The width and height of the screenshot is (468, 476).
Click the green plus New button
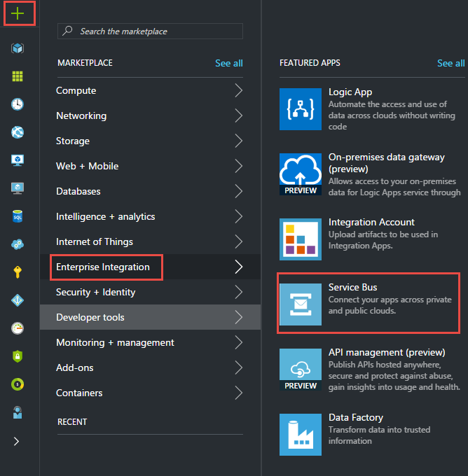(18, 14)
